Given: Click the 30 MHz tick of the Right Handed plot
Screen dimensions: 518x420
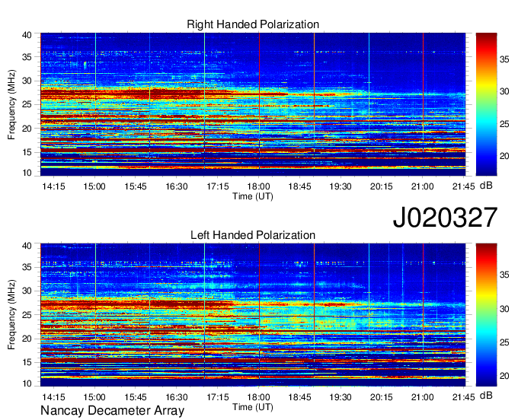Looking at the screenshot, I should [x=27, y=81].
